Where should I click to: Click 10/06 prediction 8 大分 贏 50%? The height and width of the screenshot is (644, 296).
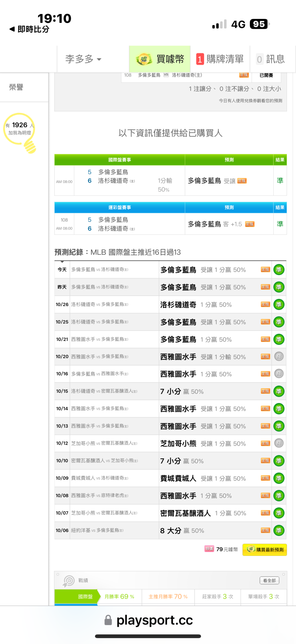182,531
